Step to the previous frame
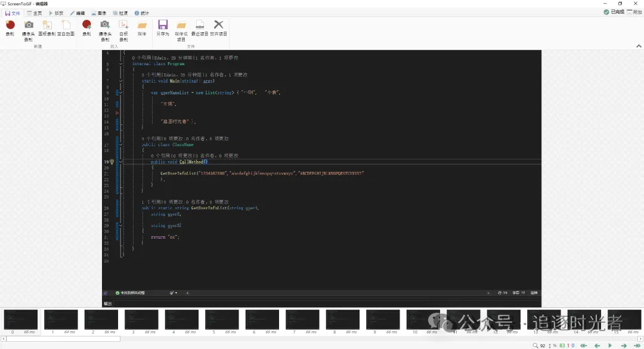Screen dimensions: 644x349 click(x=597, y=345)
